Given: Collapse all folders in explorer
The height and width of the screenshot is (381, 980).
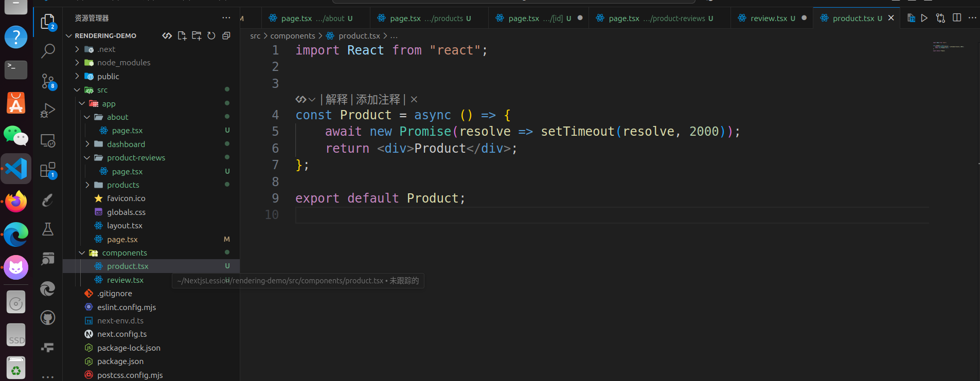Looking at the screenshot, I should (226, 35).
